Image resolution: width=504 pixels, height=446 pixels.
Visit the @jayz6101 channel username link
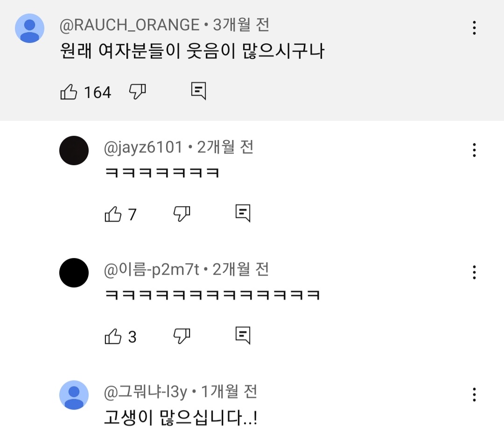143,147
